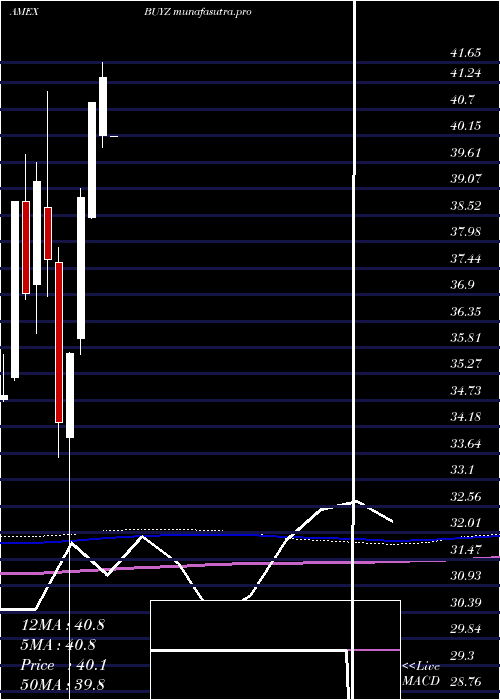
Task: Click the 32.56 price axis label
Action: point(466,496)
